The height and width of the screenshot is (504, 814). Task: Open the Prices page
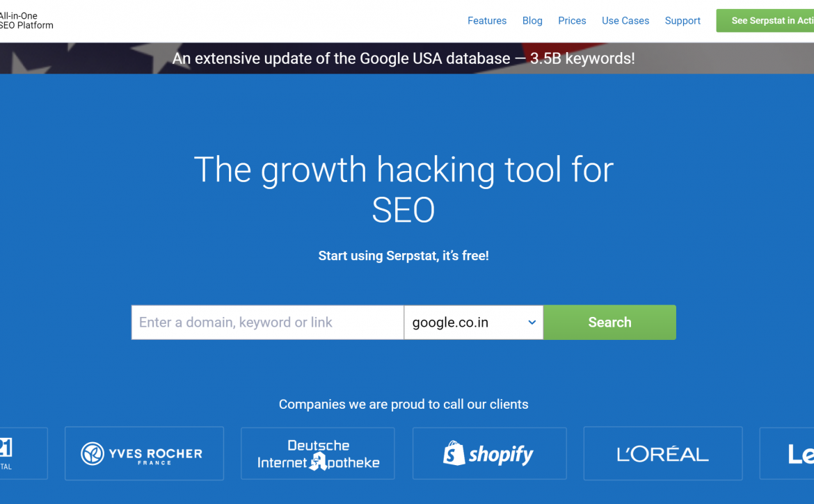[572, 21]
